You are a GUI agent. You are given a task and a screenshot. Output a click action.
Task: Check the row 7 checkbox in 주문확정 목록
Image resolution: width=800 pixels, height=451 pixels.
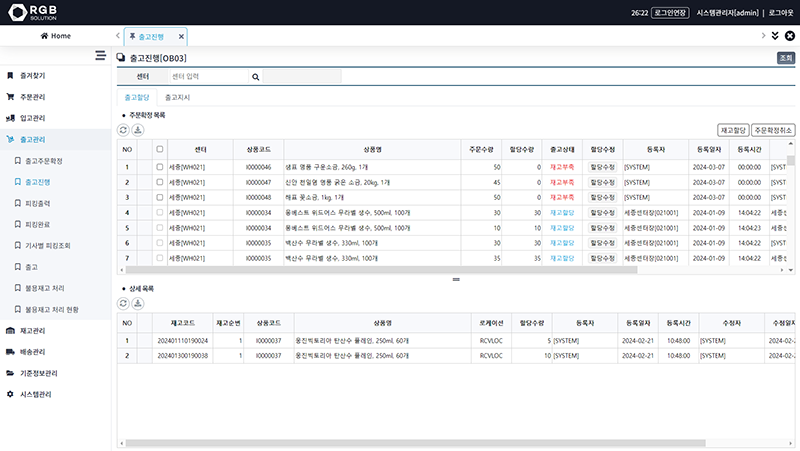[160, 258]
